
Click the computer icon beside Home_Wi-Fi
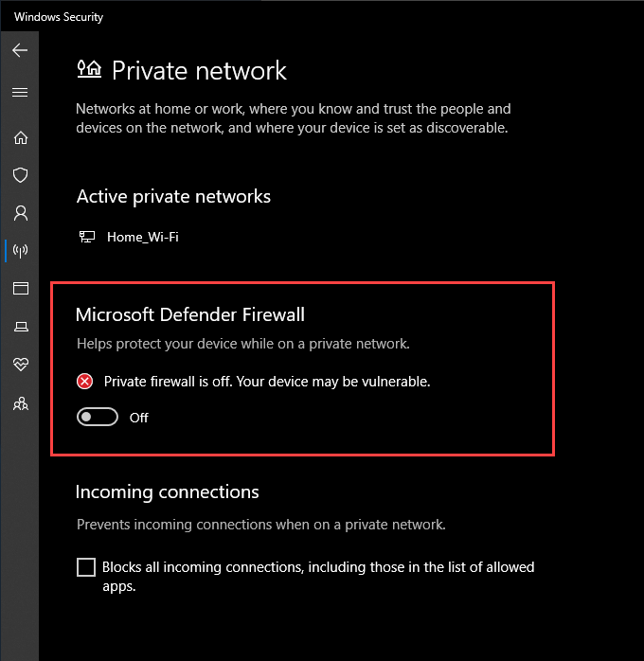[x=86, y=237]
